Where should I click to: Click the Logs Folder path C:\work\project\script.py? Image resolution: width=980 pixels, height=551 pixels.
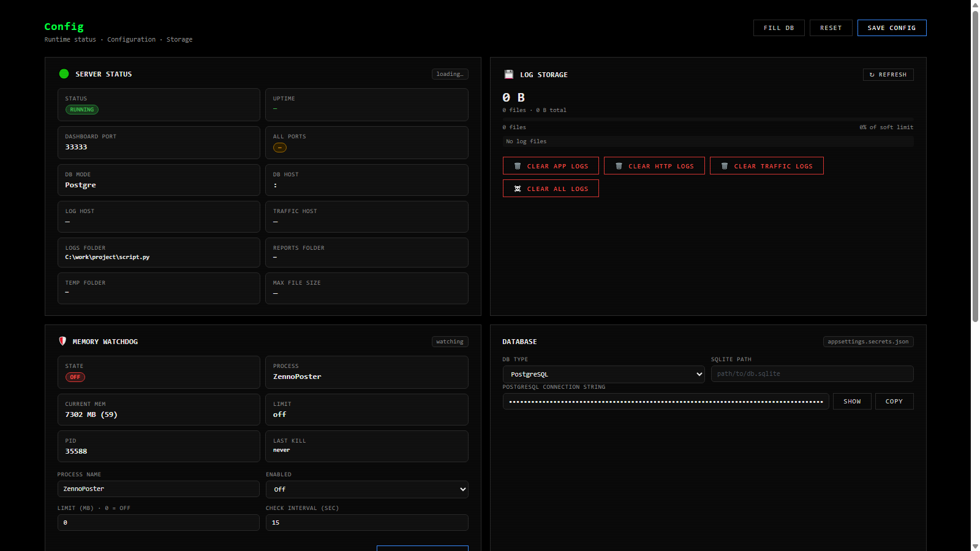[107, 257]
